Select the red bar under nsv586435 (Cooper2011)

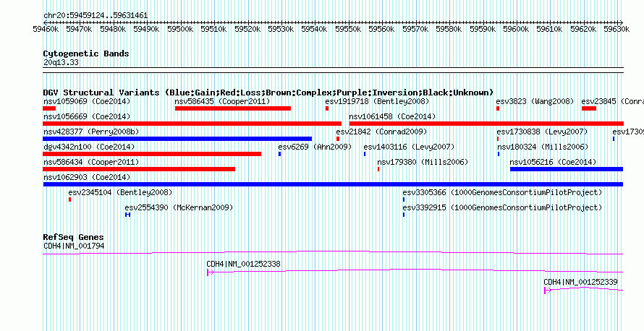pos(233,108)
